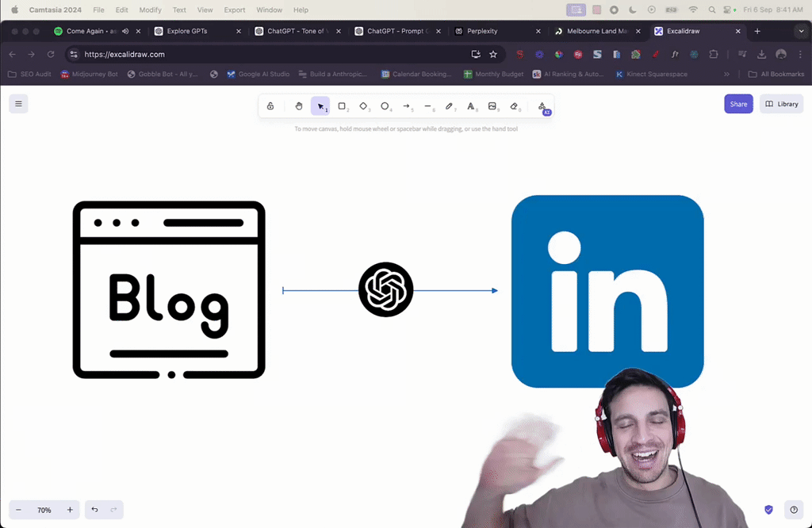This screenshot has height=528, width=812.
Task: Select the Arrow tool
Action: pos(407,106)
